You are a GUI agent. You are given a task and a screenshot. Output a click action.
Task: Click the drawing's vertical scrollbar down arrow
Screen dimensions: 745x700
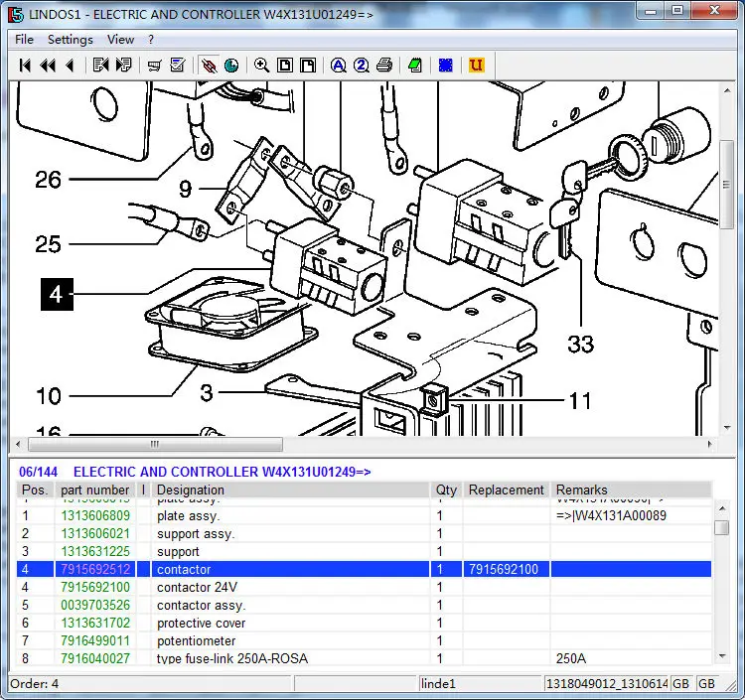click(727, 427)
